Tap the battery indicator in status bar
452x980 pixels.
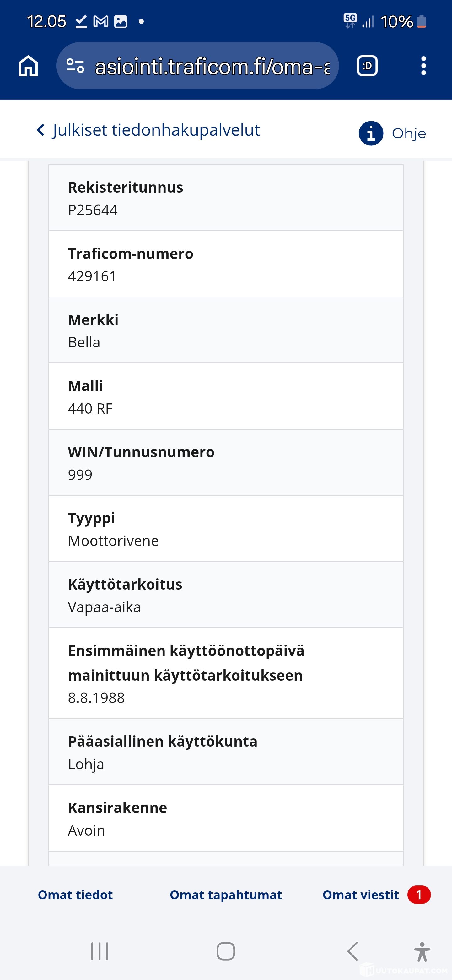pos(421,22)
